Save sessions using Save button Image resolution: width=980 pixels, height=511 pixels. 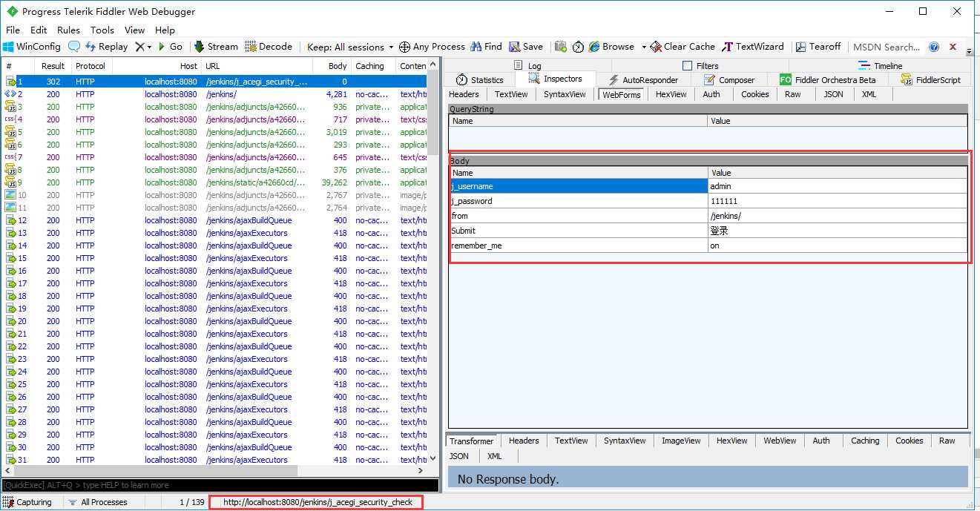525,46
